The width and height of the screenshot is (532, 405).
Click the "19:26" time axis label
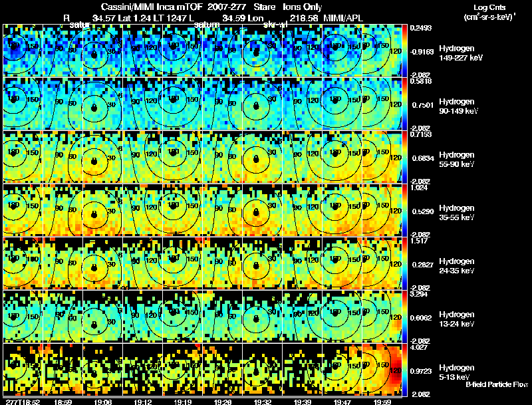223,402
